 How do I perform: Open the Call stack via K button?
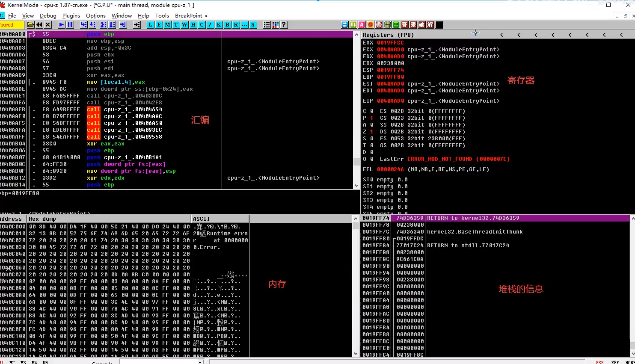pyautogui.click(x=219, y=25)
